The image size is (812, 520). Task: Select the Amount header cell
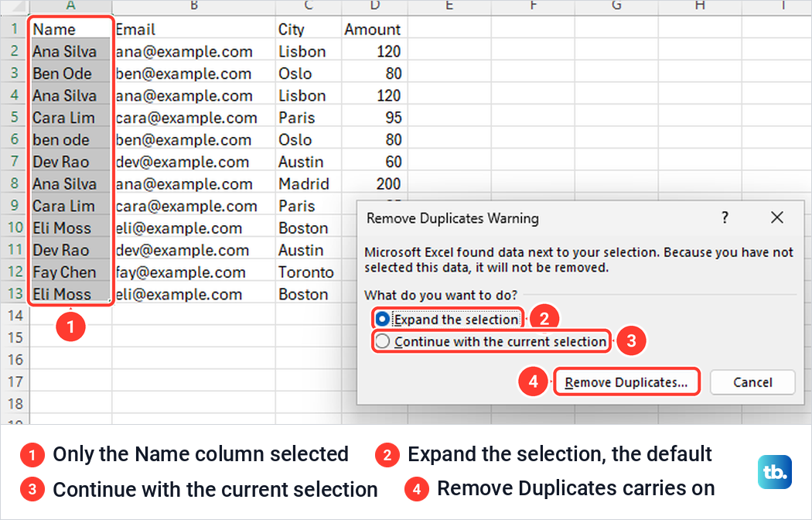[374, 29]
